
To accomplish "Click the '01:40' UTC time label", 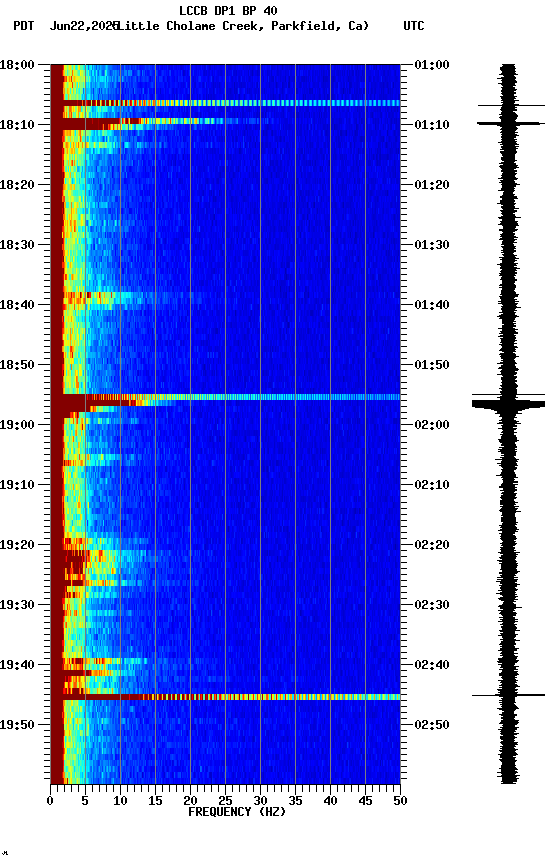I will coord(432,305).
